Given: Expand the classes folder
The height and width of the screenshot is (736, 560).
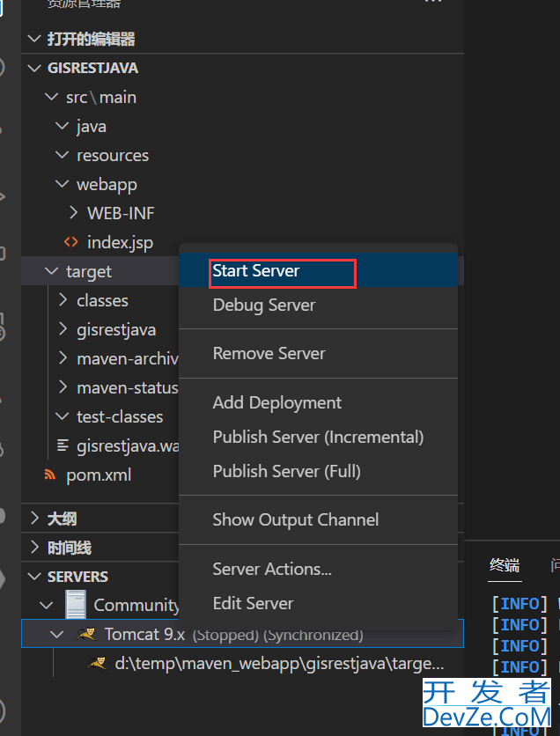Looking at the screenshot, I should tap(63, 300).
